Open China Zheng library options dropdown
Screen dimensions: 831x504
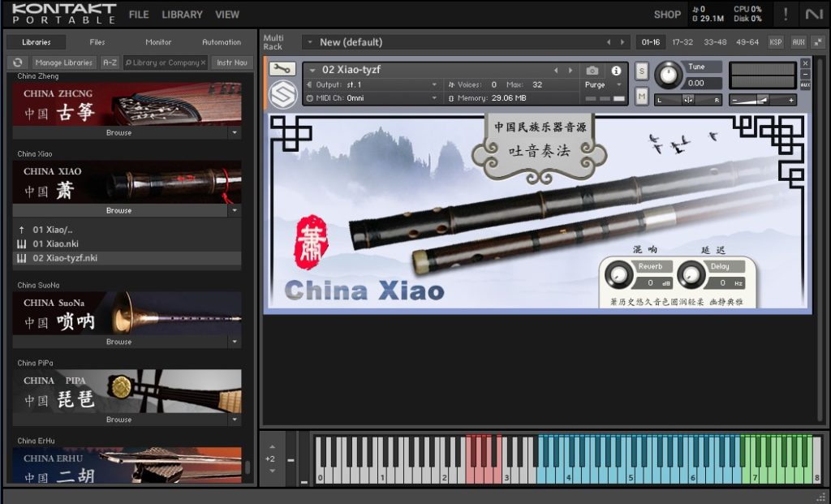pyautogui.click(x=235, y=132)
